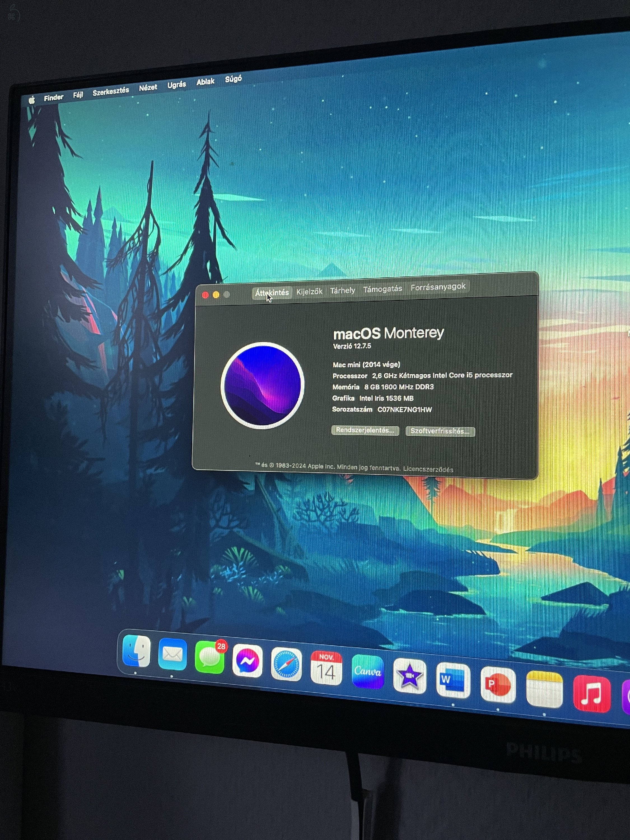The width and height of the screenshot is (630, 840).
Task: Open the Finder menu
Action: click(53, 98)
